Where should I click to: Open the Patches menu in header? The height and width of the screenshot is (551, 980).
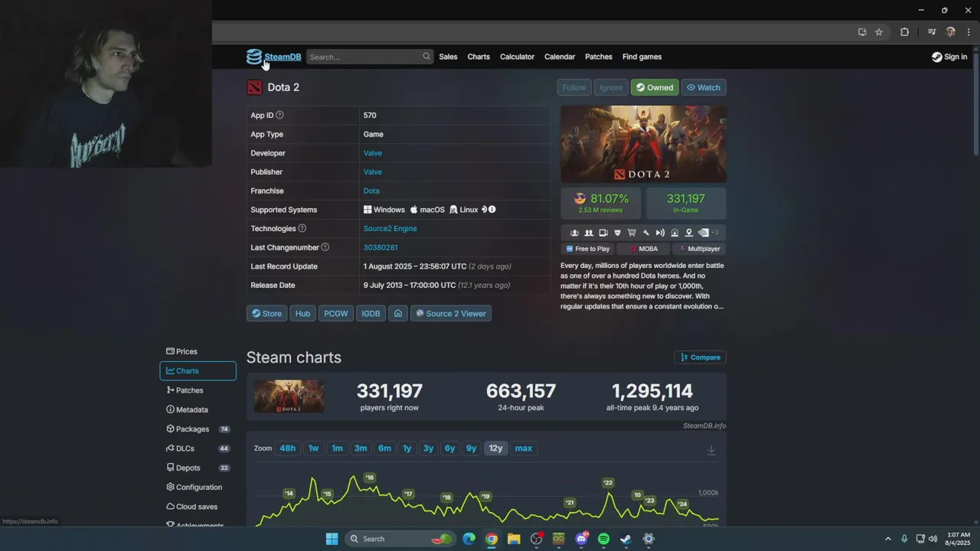(x=599, y=57)
